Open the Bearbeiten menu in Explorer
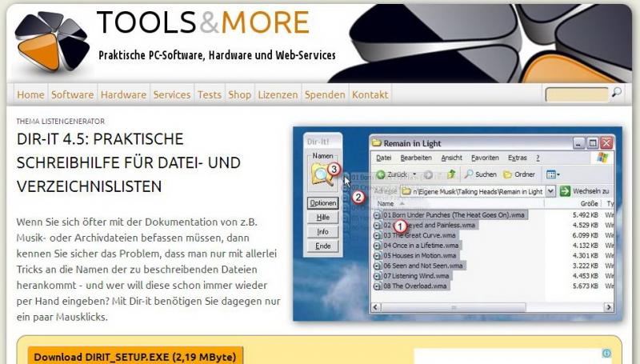The width and height of the screenshot is (640, 364). (416, 158)
